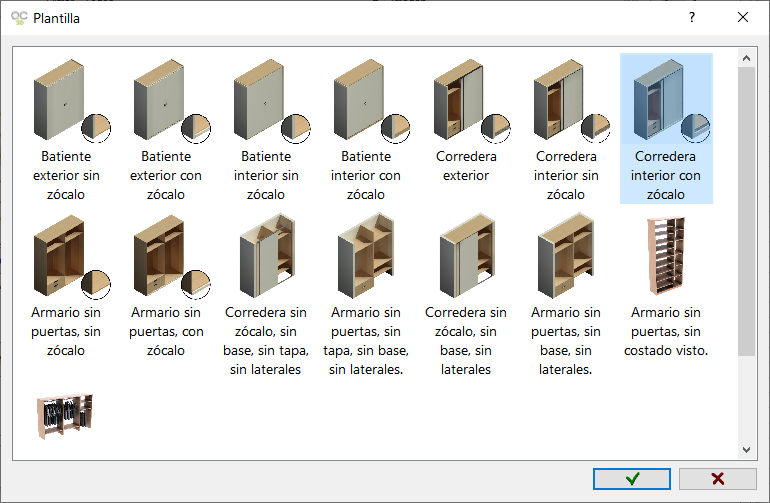Click the 'Corredera sin zócalo, sin base, sin laterales' label
770x503 pixels.
pyautogui.click(x=466, y=341)
